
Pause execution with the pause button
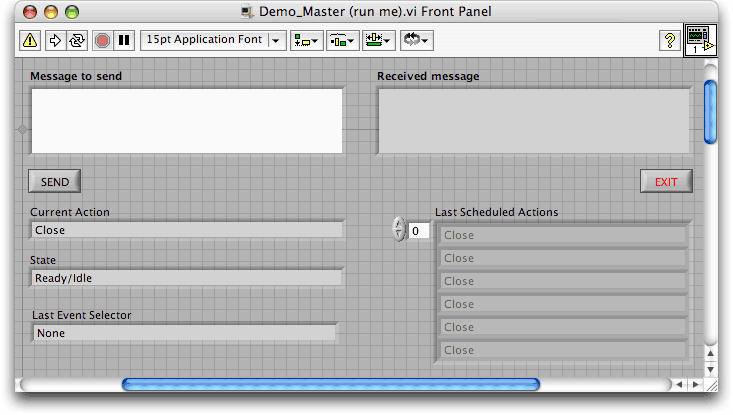[124, 40]
